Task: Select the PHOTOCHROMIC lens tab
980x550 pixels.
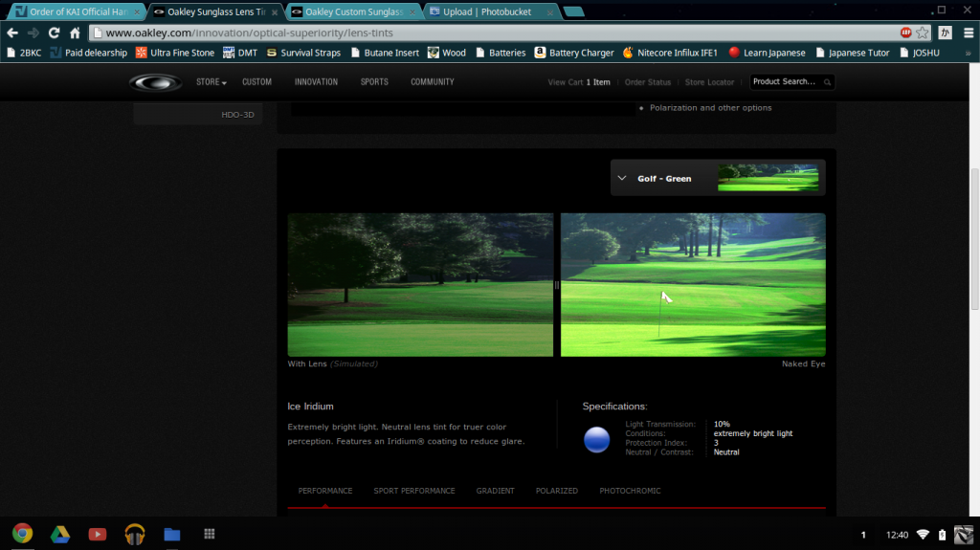Action: click(x=630, y=491)
